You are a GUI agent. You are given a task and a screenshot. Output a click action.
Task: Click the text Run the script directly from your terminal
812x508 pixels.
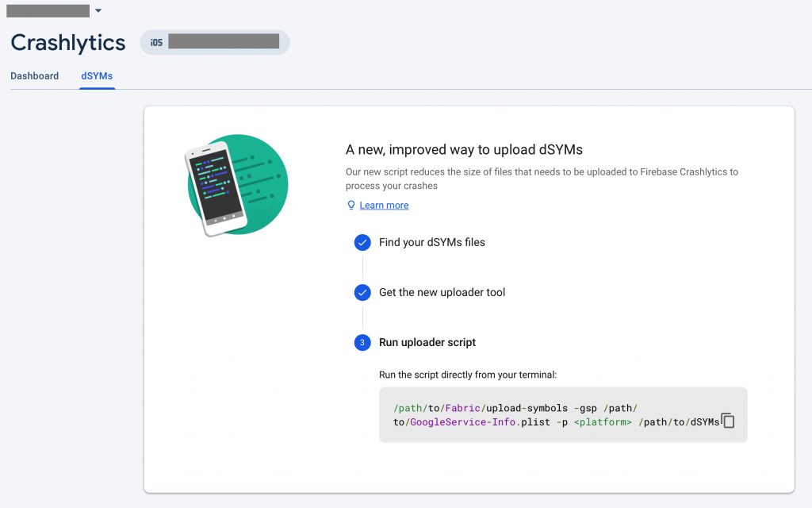click(468, 375)
